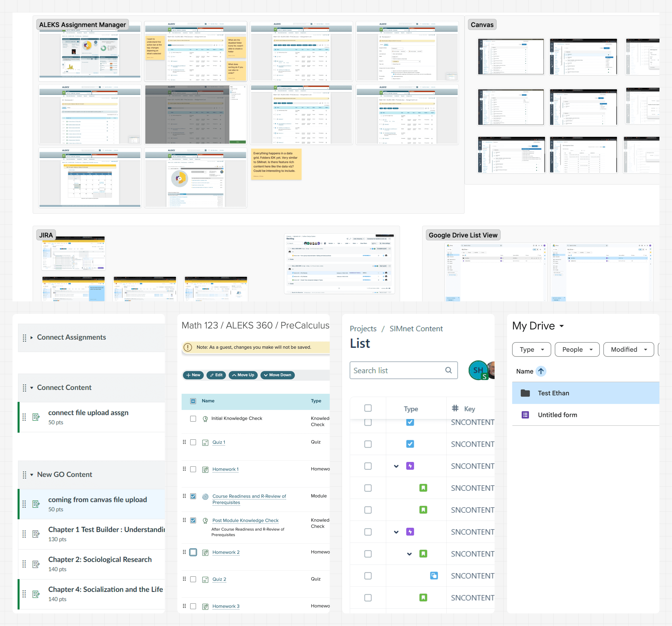Click the Initial Knowledge Check assignment icon
This screenshot has height=626, width=672.
tap(205, 419)
